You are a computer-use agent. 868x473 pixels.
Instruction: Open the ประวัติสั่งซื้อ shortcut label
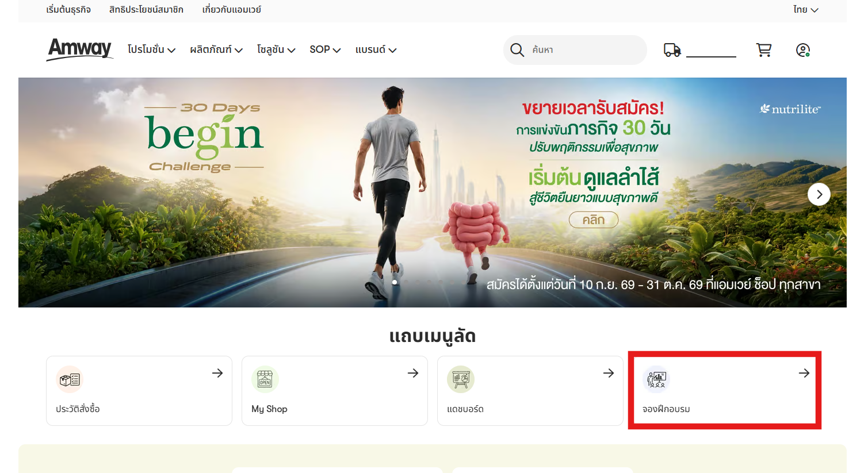tap(78, 409)
